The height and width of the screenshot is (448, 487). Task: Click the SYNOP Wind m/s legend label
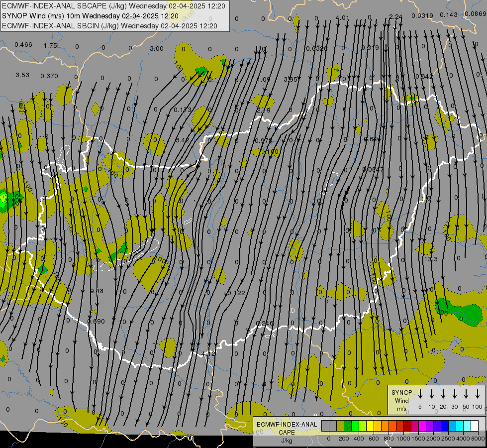[401, 400]
